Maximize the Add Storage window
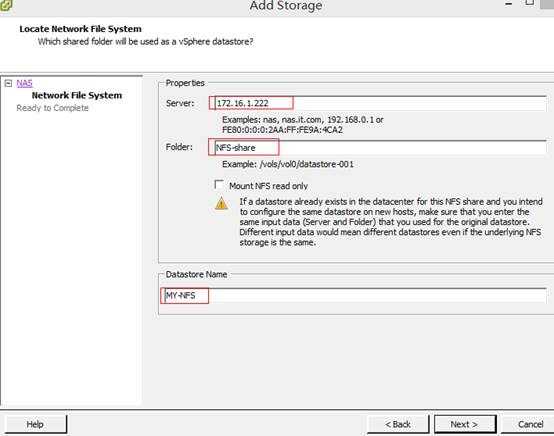554x436 pixels. click(x=529, y=3)
